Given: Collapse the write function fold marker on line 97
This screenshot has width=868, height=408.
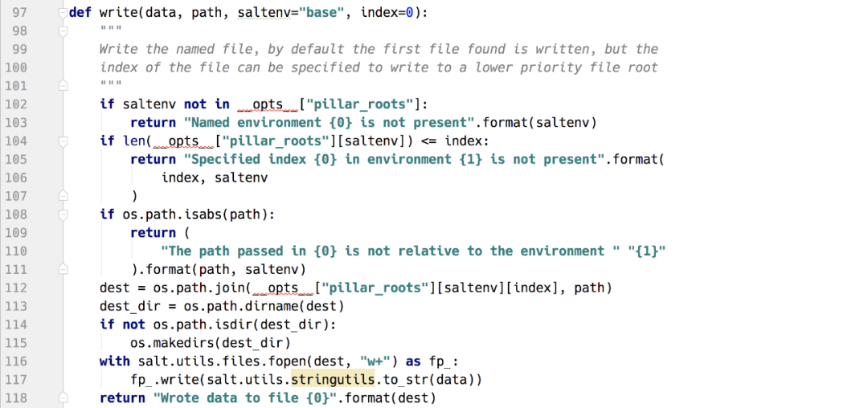Looking at the screenshot, I should pyautogui.click(x=63, y=13).
